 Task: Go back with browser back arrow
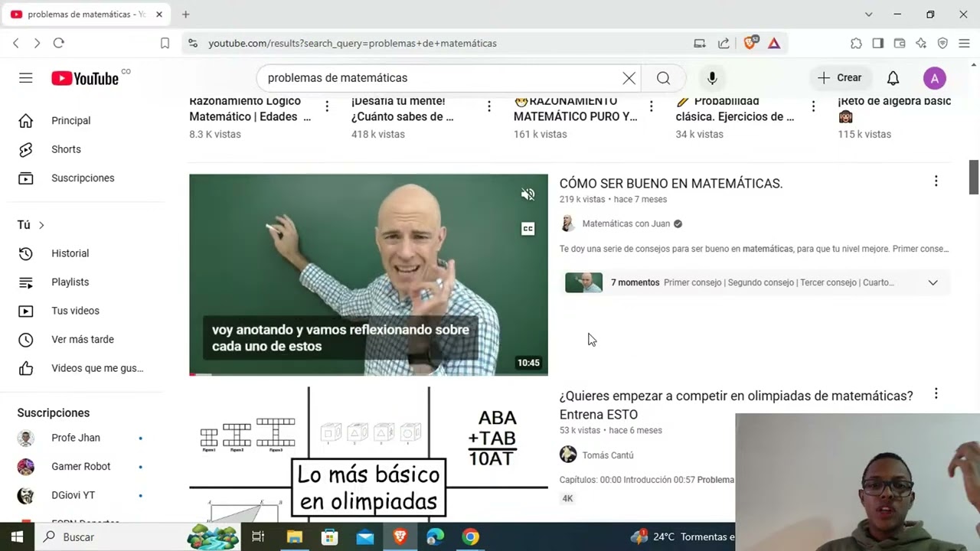tap(16, 44)
